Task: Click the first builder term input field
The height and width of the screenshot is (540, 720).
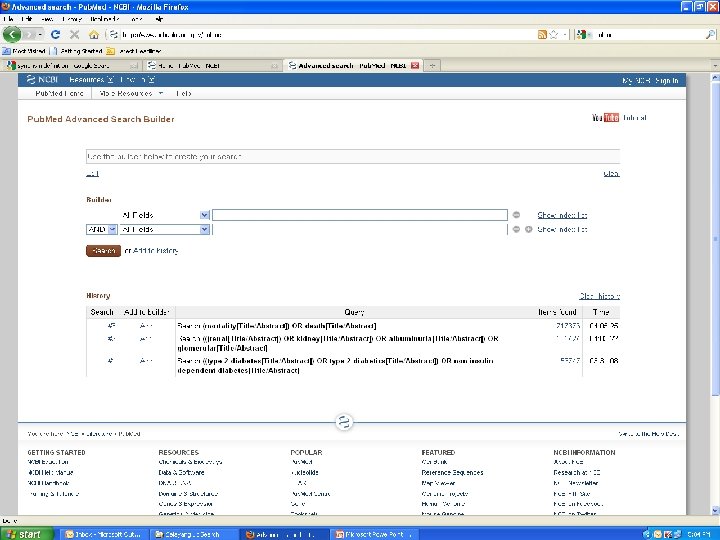Action: click(360, 215)
